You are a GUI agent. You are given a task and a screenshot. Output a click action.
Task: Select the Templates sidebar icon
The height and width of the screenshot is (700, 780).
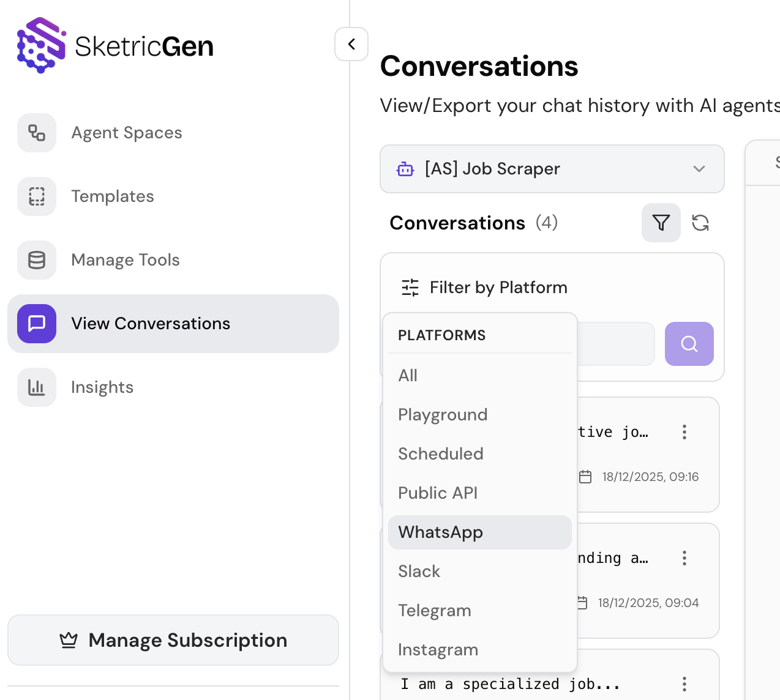(36, 196)
